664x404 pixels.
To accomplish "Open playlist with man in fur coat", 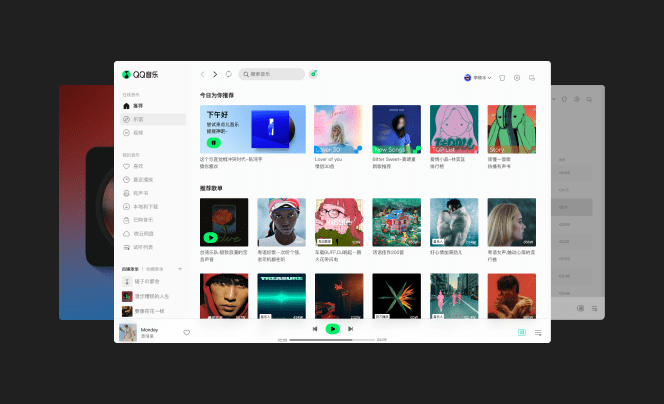I will tap(454, 222).
